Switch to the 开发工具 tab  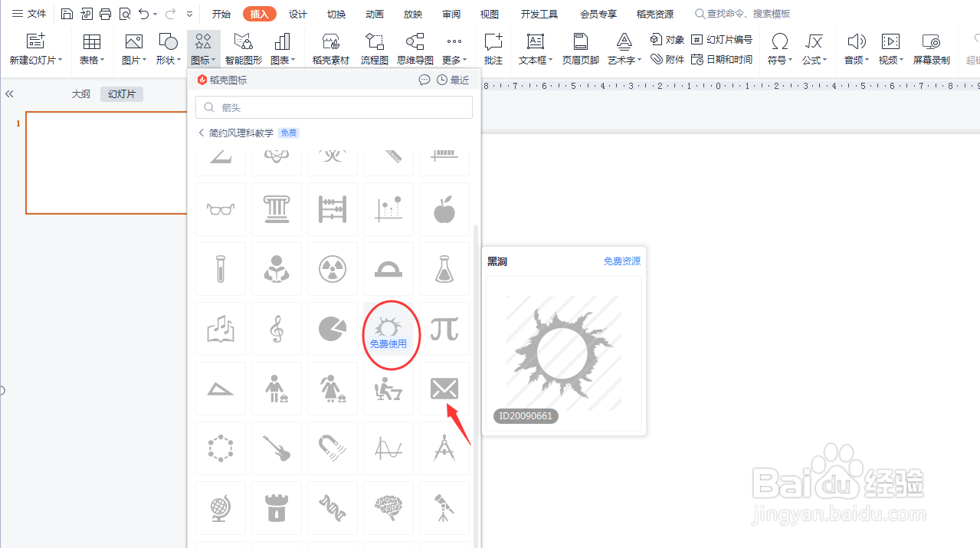click(539, 14)
